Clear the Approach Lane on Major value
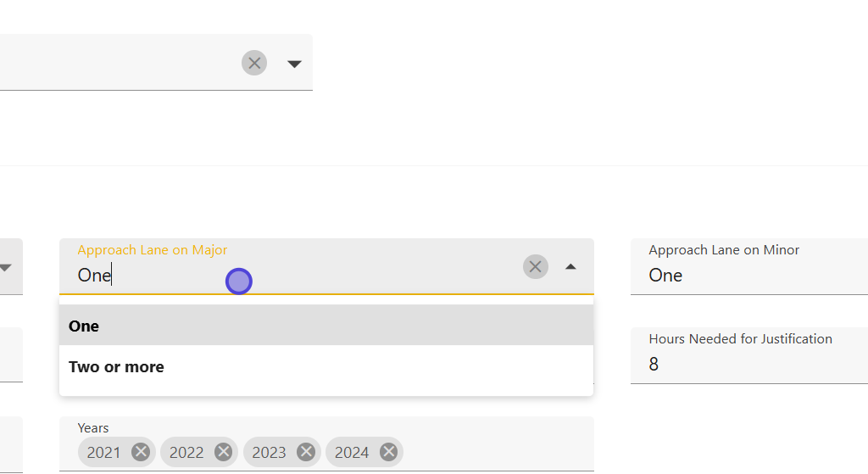Screen dimensions: 868x474 (536, 267)
